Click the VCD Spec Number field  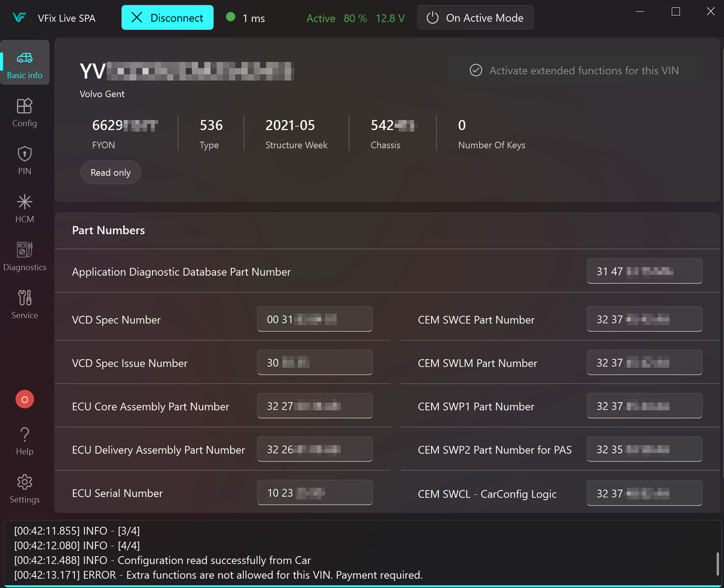[315, 319]
